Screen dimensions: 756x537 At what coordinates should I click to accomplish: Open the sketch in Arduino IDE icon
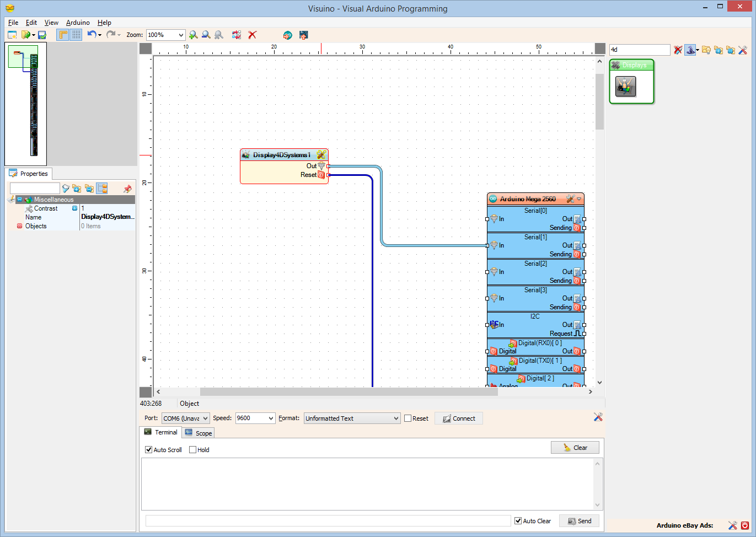[287, 35]
